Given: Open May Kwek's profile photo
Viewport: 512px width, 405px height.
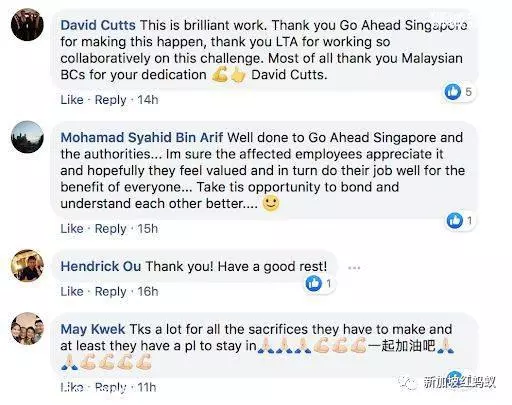Looking at the screenshot, I should tap(27, 328).
